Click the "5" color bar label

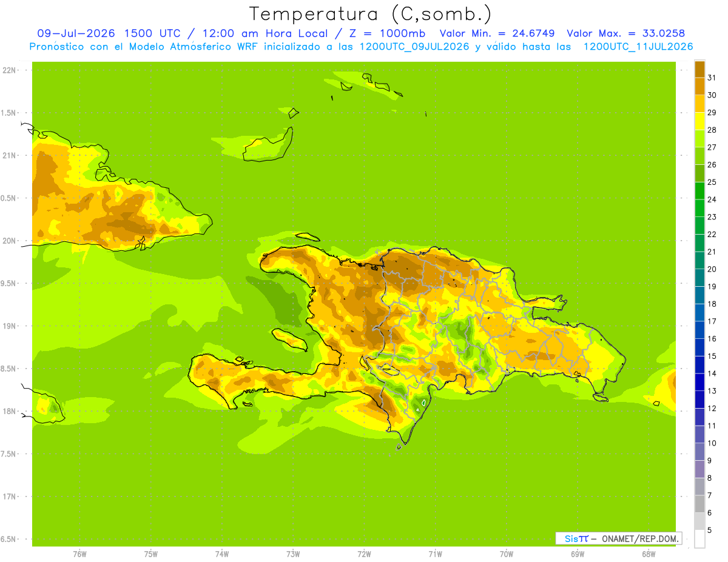[x=709, y=530]
